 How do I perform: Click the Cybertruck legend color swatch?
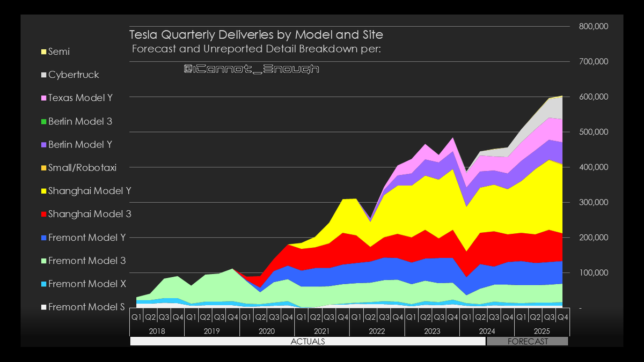[43, 75]
